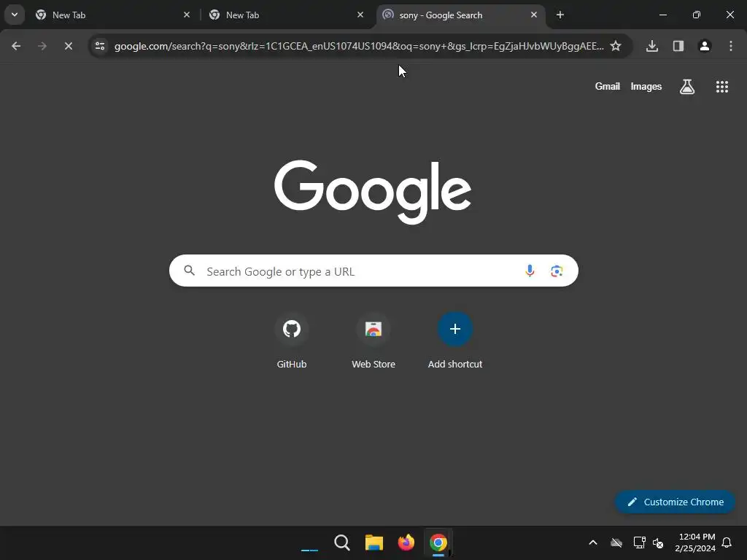Open the notifications bell
The width and height of the screenshot is (747, 560).
click(727, 542)
